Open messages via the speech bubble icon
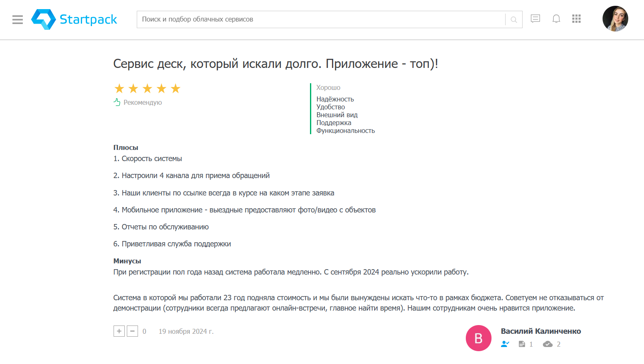Viewport: 644px width, 364px height. pyautogui.click(x=535, y=19)
